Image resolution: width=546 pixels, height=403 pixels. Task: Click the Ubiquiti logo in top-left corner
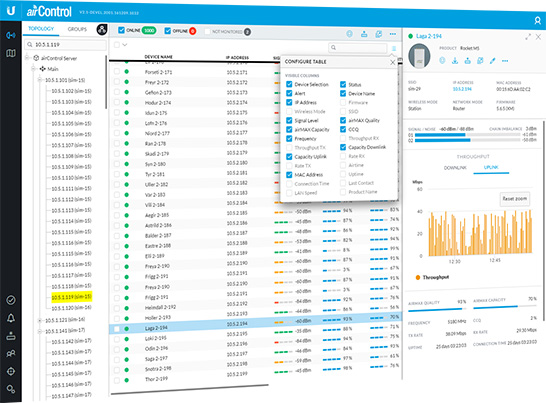[x=11, y=11]
